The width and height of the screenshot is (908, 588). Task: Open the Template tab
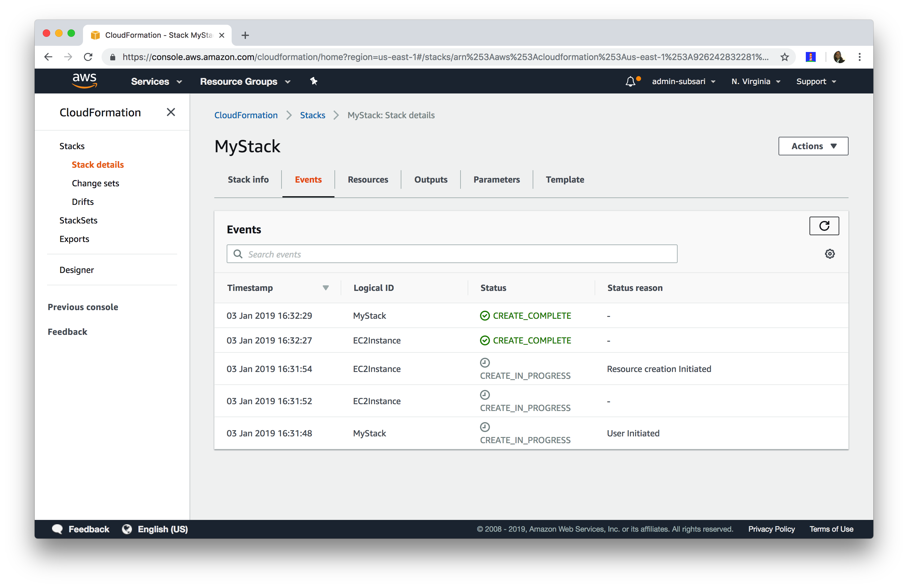click(564, 179)
